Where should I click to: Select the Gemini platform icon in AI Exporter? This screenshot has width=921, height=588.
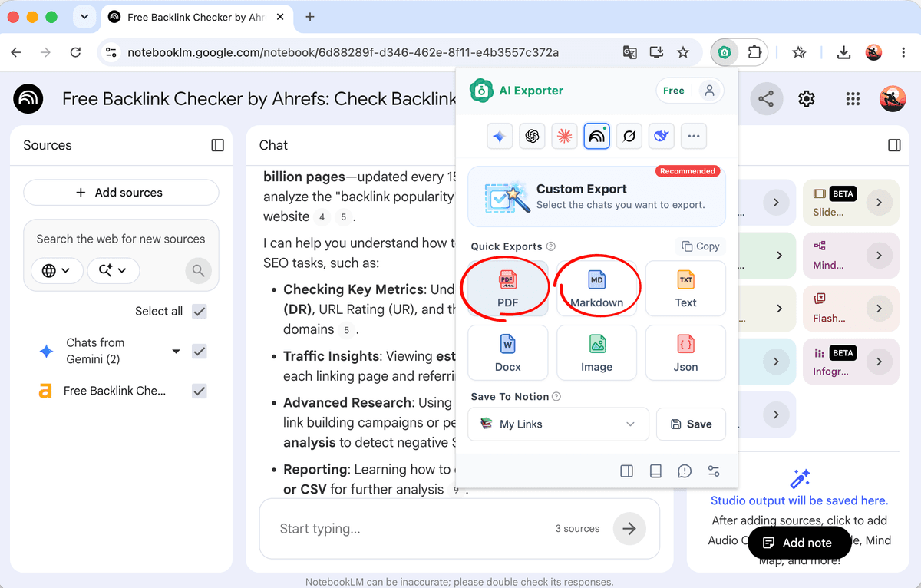500,137
